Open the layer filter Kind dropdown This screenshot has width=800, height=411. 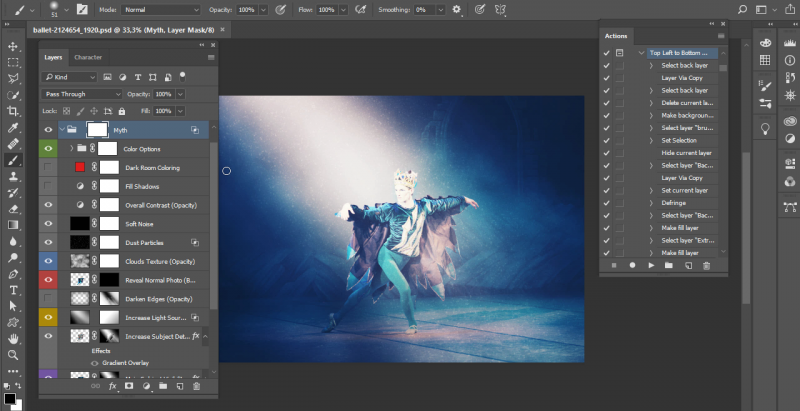pyautogui.click(x=69, y=78)
